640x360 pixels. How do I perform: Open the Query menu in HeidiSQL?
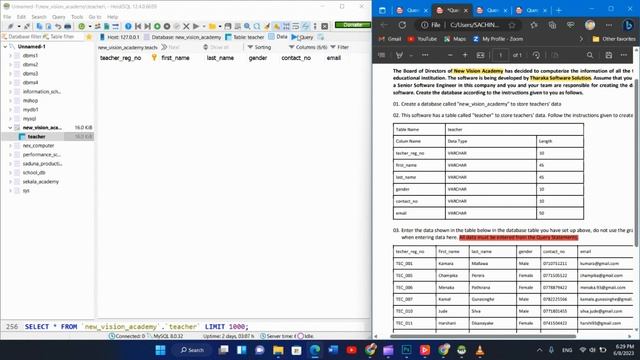coord(59,17)
